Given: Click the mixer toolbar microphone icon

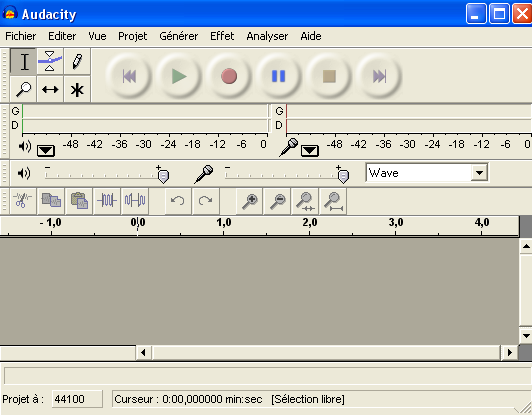Looking at the screenshot, I should (x=204, y=174).
